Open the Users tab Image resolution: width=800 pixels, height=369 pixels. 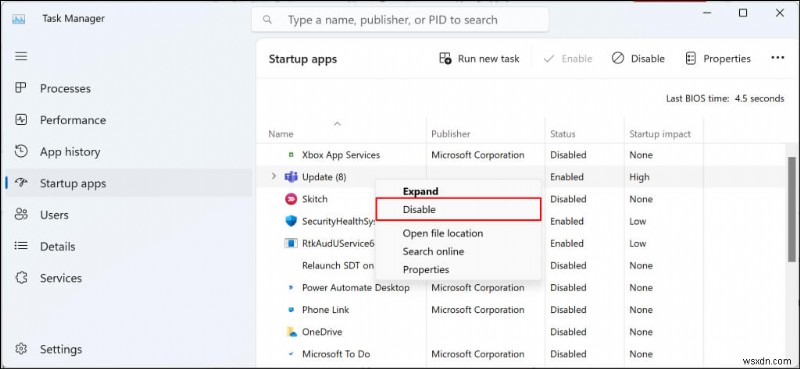[x=54, y=215]
